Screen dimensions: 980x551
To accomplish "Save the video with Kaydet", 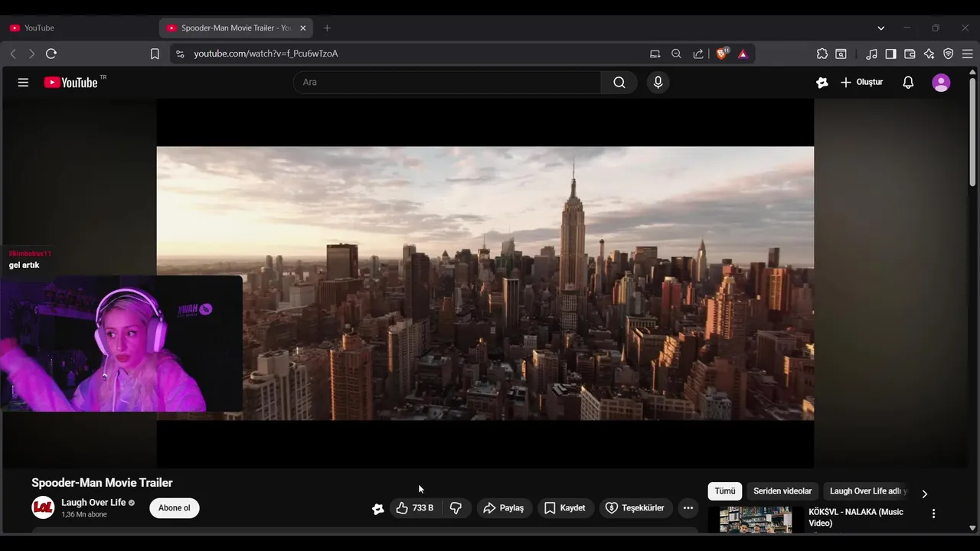I will point(565,508).
